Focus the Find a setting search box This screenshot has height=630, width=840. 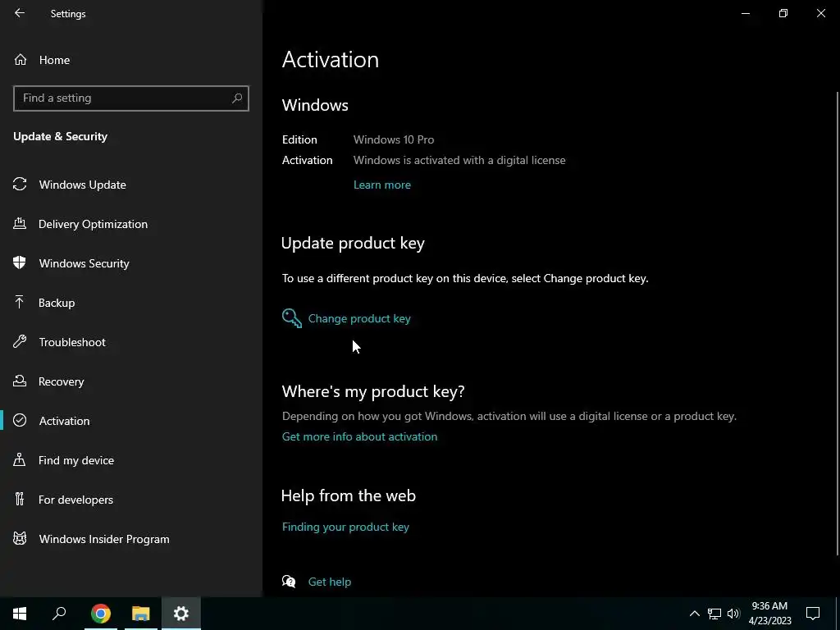pos(131,98)
